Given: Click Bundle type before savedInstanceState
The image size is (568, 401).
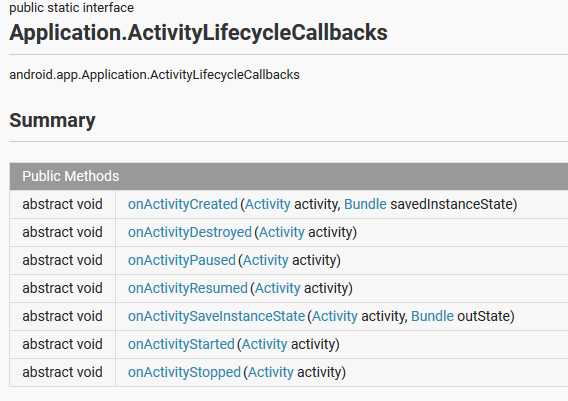Looking at the screenshot, I should (x=365, y=204).
